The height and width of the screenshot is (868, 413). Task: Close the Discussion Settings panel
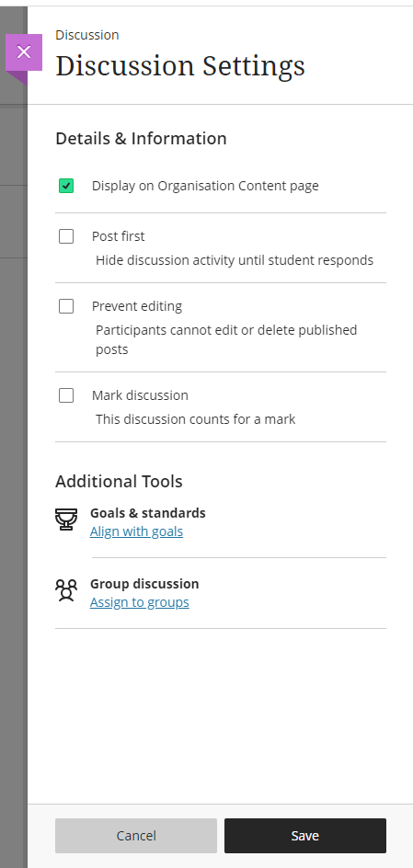[x=24, y=52]
